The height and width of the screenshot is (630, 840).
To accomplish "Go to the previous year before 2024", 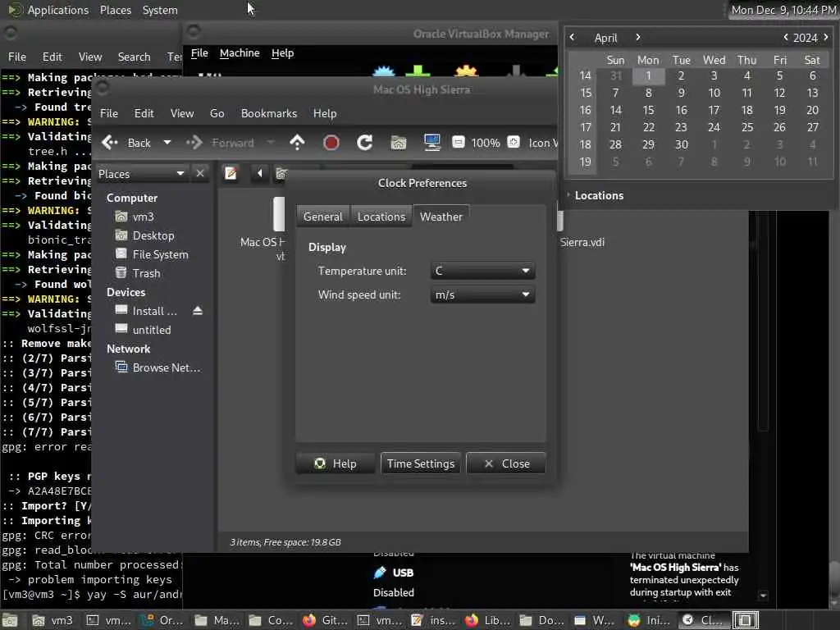I will 785,37.
